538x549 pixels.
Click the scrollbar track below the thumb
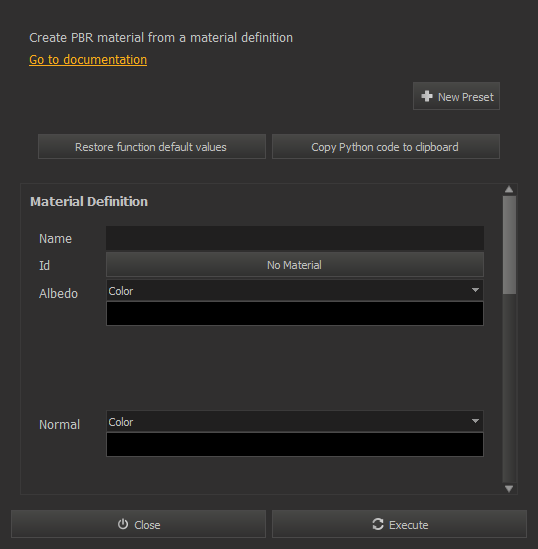coord(509,388)
